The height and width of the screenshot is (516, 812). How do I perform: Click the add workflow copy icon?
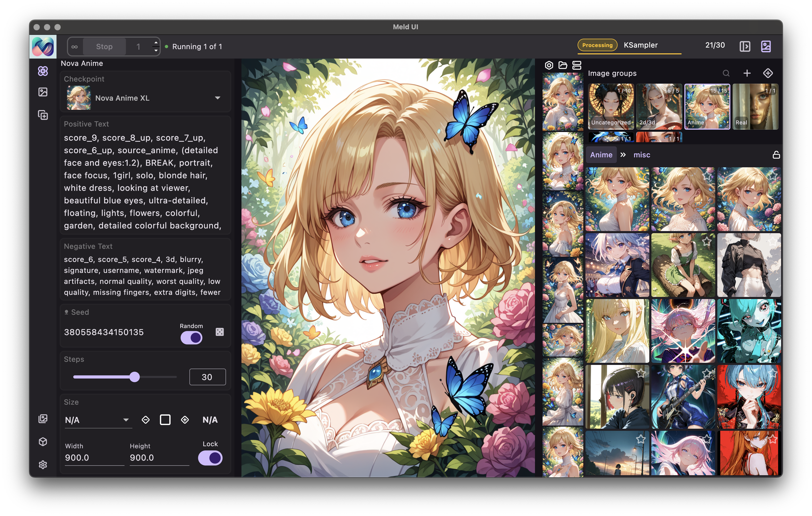point(43,115)
